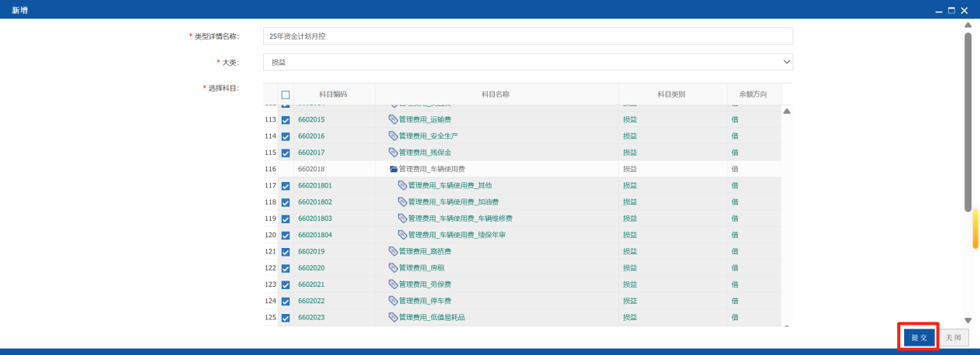Collapse the 管理费用_车辆使用费 tree node
The height and width of the screenshot is (355, 980).
(393, 169)
